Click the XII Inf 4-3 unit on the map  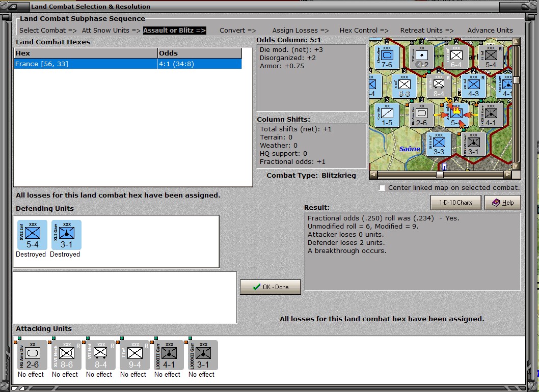(x=473, y=86)
